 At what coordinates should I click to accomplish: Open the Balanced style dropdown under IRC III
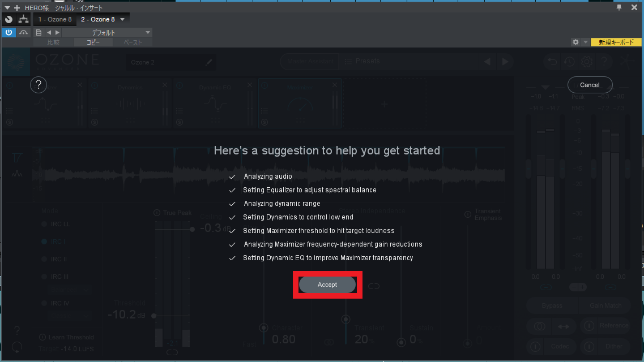70,290
